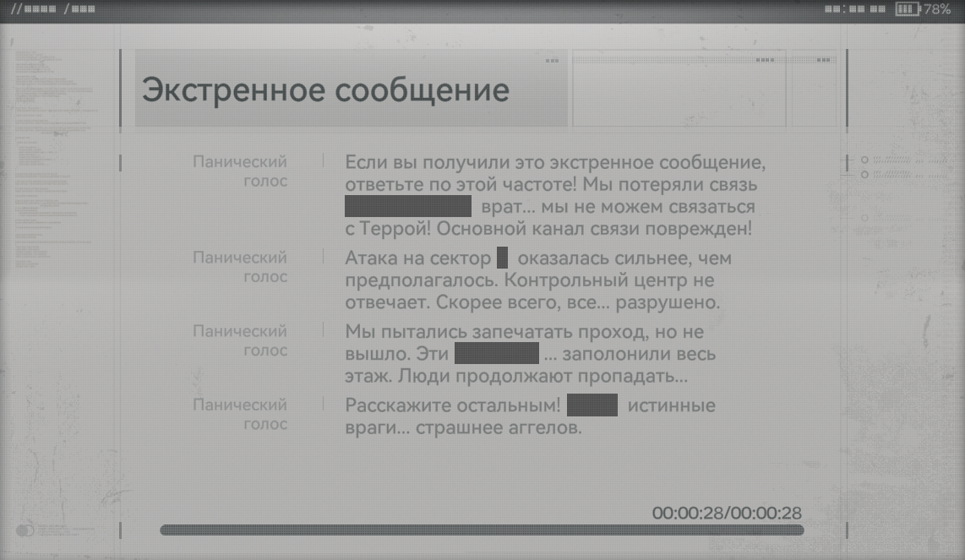This screenshot has width=965, height=560.
Task: Click the 00:00:28/00:00:28 timestamp
Action: (x=727, y=513)
